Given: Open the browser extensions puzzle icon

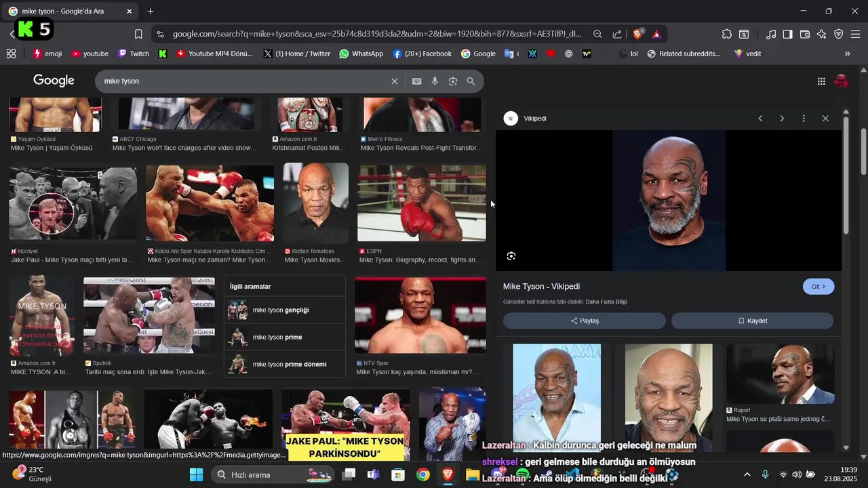Looking at the screenshot, I should tap(727, 34).
